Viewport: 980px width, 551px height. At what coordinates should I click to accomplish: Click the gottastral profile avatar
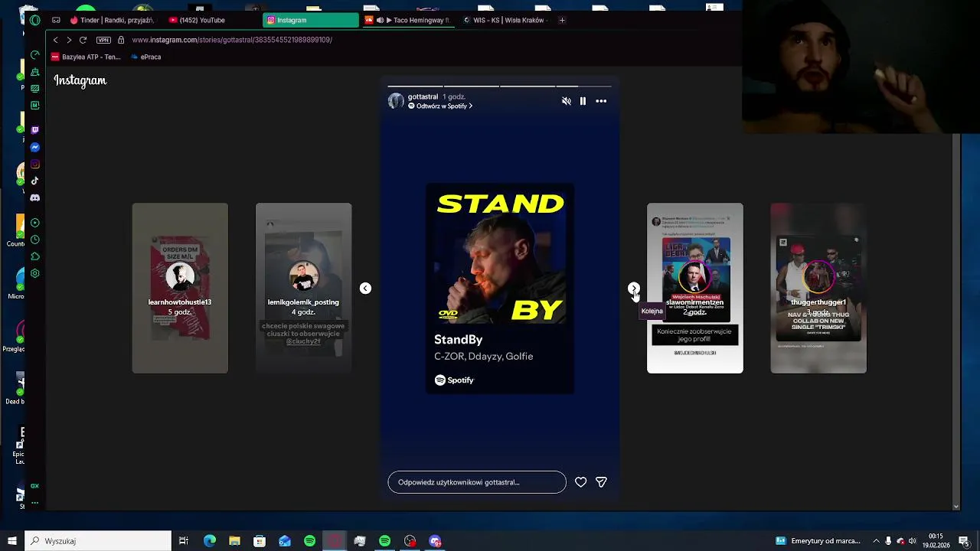coord(396,101)
